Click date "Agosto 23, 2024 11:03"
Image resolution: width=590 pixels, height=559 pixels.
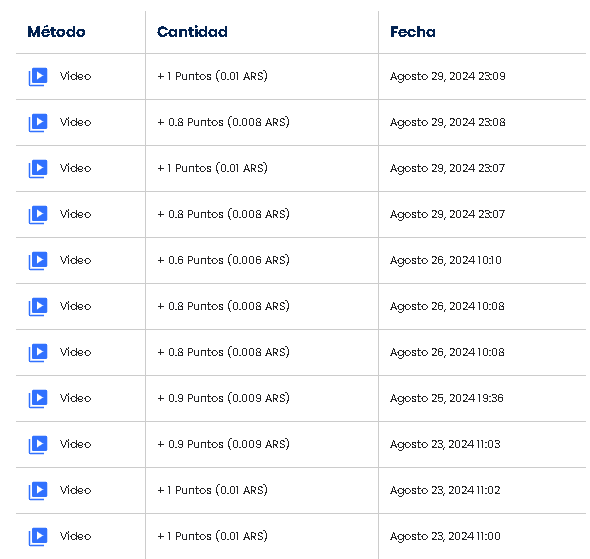pyautogui.click(x=446, y=444)
